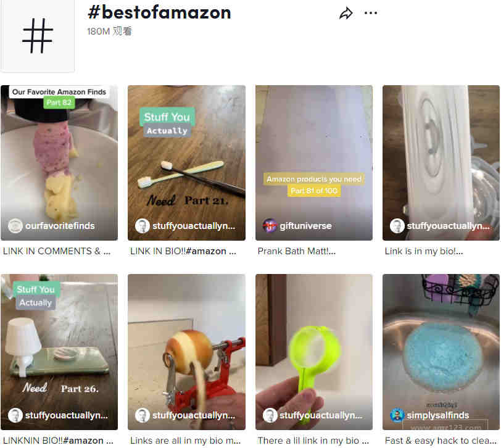This screenshot has height=448, width=501.
Task: Click the ourfavoritefinds username
Action: (60, 226)
